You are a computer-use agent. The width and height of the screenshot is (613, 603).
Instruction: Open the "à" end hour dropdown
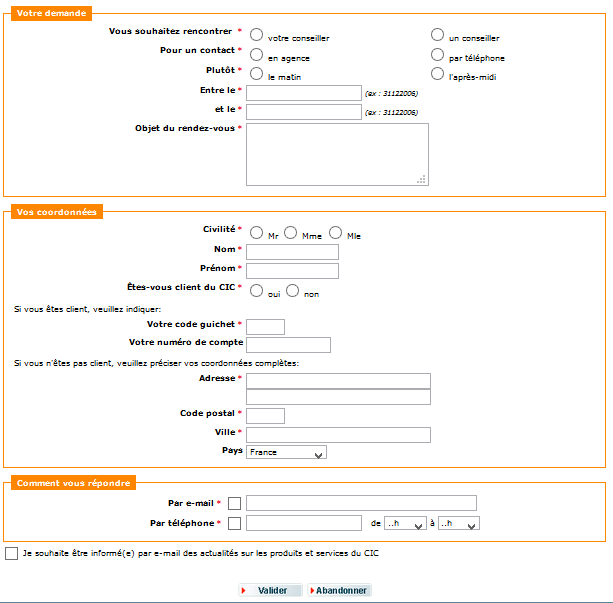click(459, 523)
